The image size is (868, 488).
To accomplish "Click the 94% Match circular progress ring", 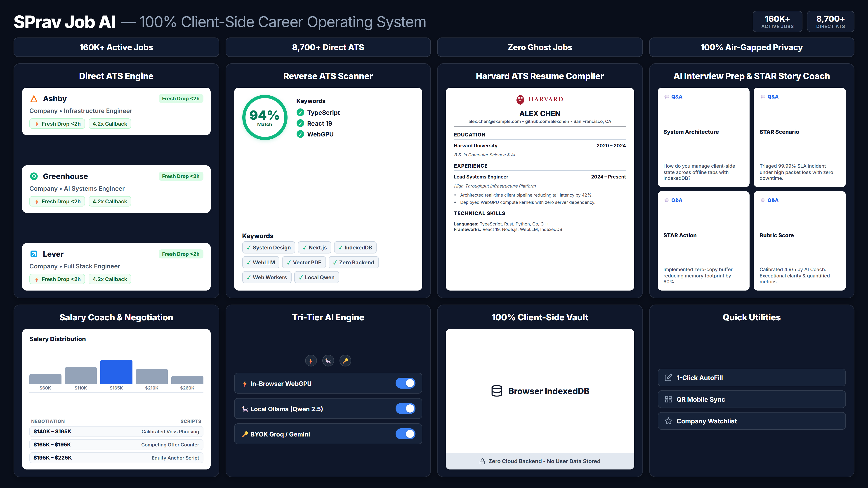I will 264,117.
